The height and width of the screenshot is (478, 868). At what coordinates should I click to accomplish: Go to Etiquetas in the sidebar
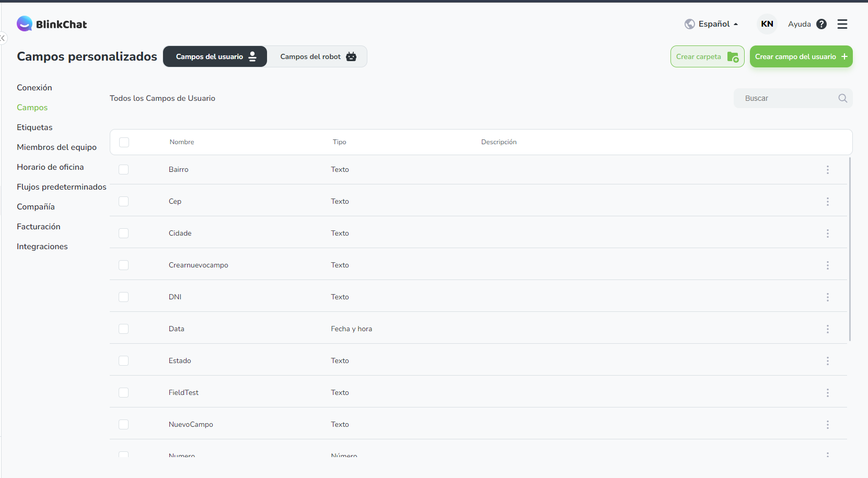(34, 127)
